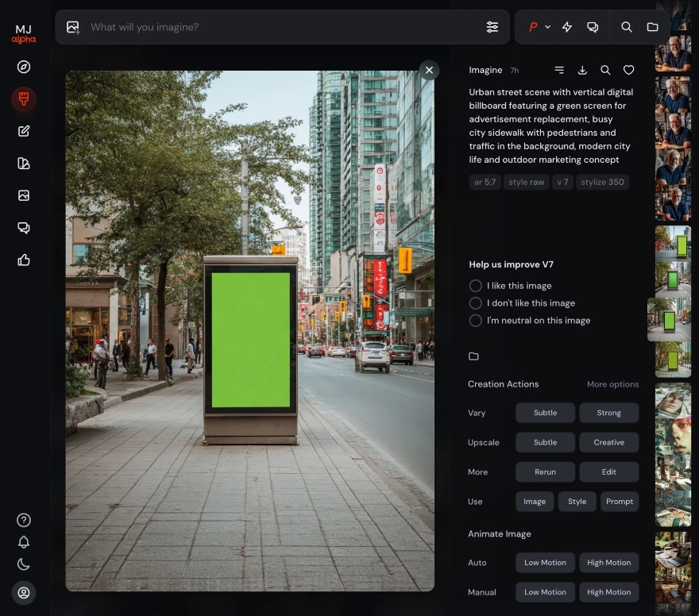This screenshot has width=699, height=616.
Task: Click the lightning bolt fast mode icon
Action: (567, 27)
